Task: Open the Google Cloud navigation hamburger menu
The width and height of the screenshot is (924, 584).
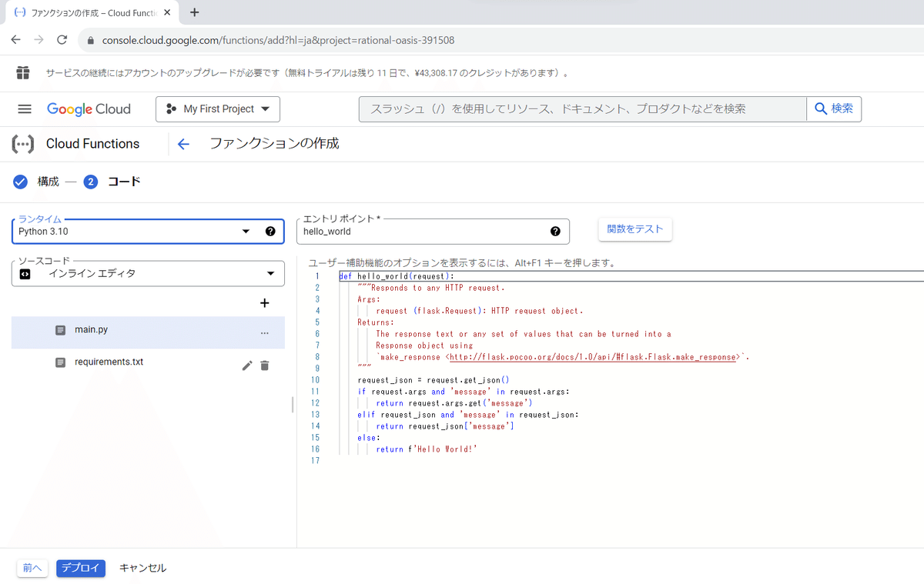Action: coord(25,109)
